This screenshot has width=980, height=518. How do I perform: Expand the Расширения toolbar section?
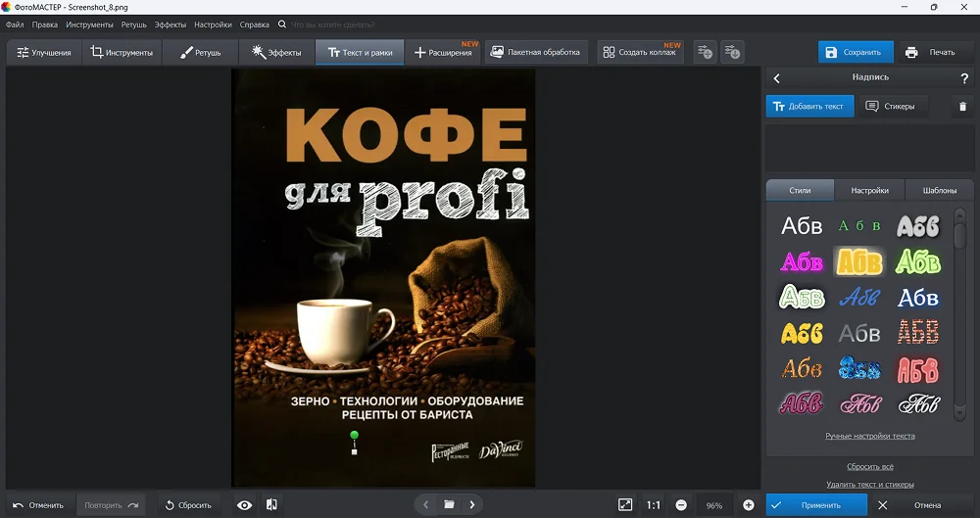pos(443,53)
